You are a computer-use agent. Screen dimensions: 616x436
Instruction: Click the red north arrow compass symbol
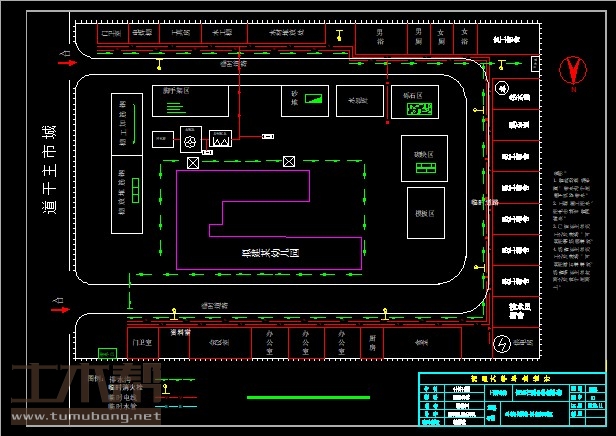(x=573, y=70)
